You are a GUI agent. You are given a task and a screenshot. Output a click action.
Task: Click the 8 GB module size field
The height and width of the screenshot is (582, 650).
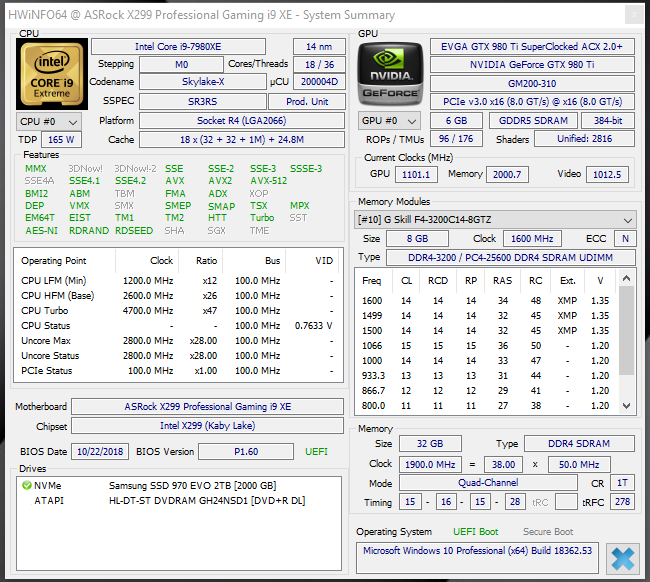[x=417, y=239]
